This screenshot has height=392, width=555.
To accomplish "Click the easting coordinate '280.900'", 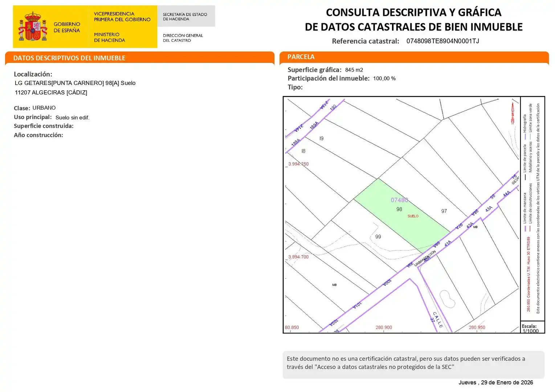I will click(384, 327).
